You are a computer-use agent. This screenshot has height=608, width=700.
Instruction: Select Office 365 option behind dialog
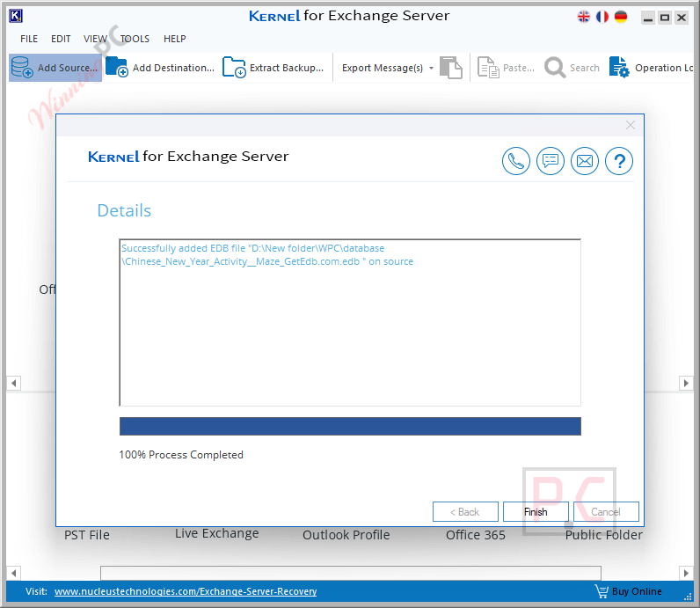(476, 535)
